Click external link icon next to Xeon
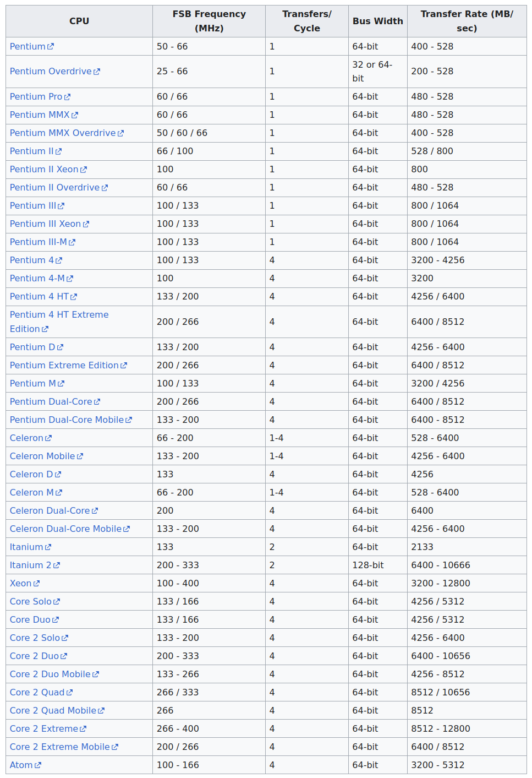The image size is (532, 778). (36, 584)
